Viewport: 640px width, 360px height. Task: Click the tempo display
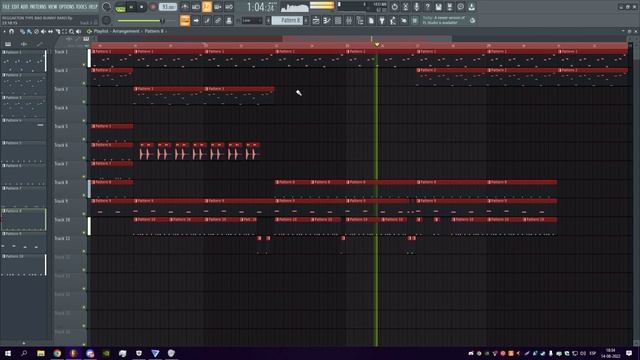pyautogui.click(x=168, y=7)
